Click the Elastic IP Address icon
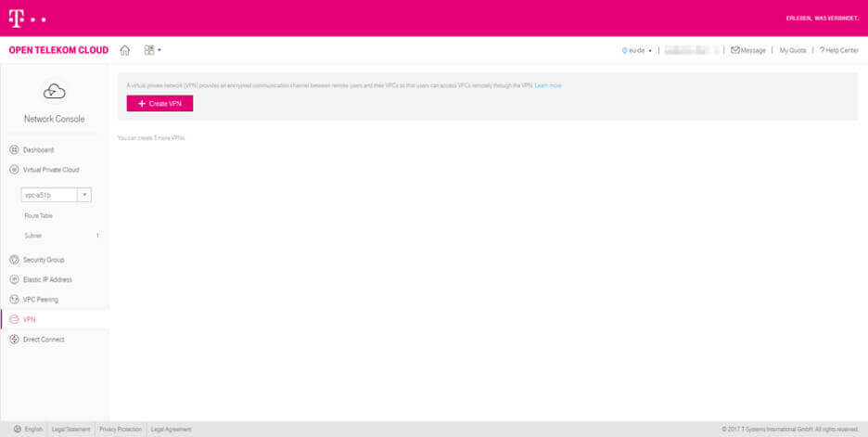Image resolution: width=868 pixels, height=437 pixels. click(15, 279)
